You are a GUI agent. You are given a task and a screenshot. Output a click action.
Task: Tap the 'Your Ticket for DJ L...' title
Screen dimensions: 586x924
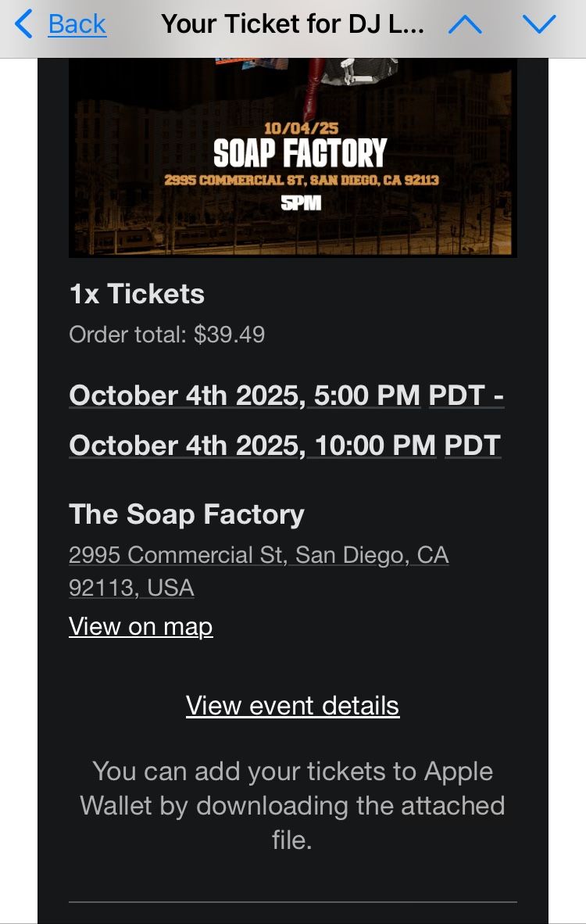[x=292, y=24]
